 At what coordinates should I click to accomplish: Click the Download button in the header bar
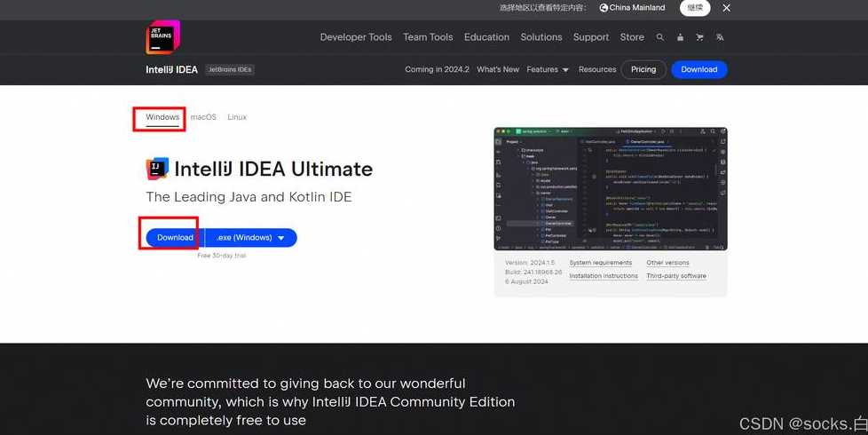699,70
